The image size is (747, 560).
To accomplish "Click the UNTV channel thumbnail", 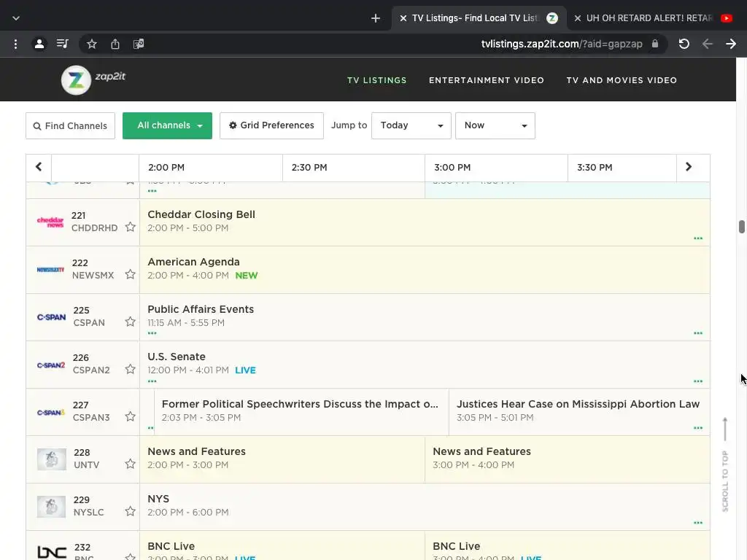I will tap(52, 459).
